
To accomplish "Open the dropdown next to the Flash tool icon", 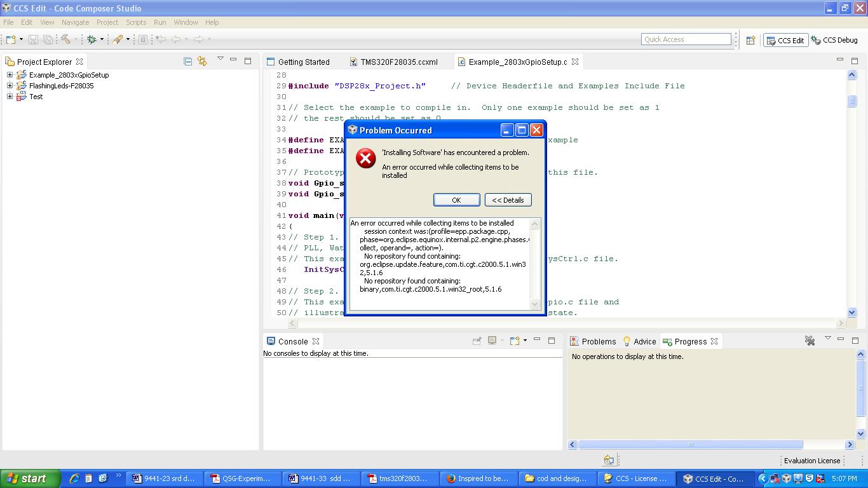I will click(128, 39).
